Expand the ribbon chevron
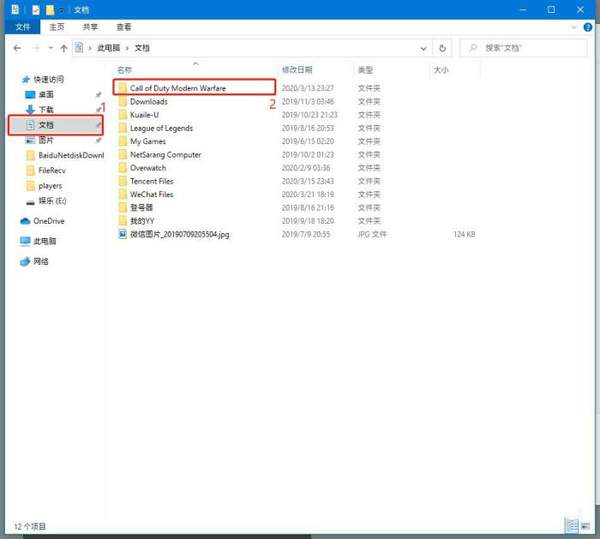 [574, 27]
